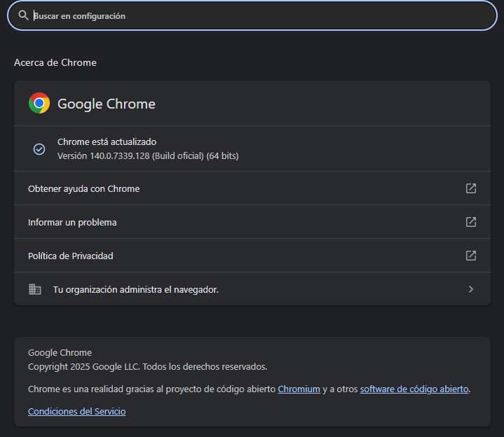
Task: Click the organization building icon
Action: (x=34, y=289)
